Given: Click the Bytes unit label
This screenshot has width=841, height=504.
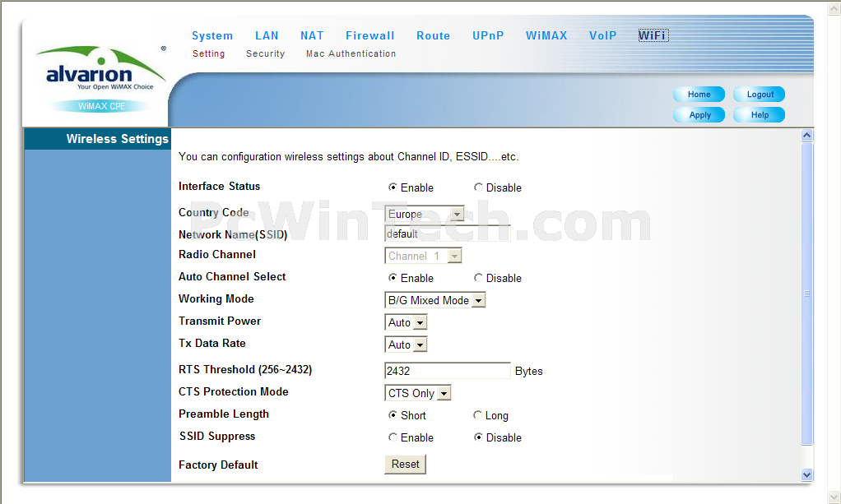Looking at the screenshot, I should [529, 371].
